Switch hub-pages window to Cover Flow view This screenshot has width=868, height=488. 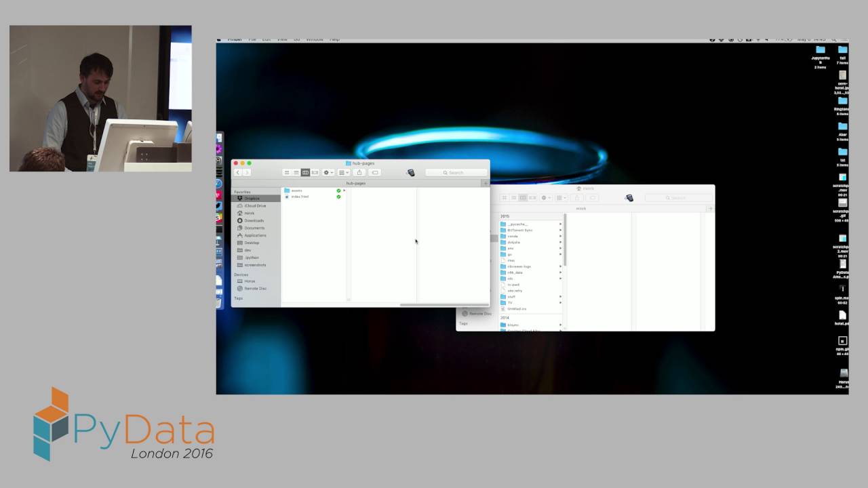coord(315,173)
